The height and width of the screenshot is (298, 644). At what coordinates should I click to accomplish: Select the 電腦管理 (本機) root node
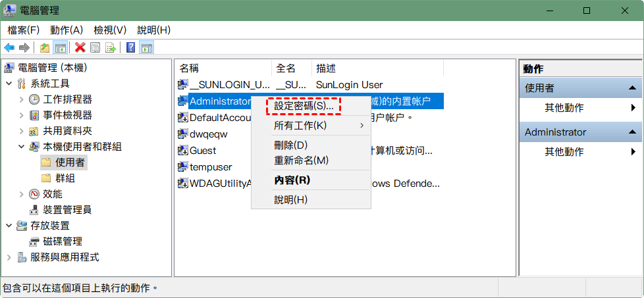[53, 68]
